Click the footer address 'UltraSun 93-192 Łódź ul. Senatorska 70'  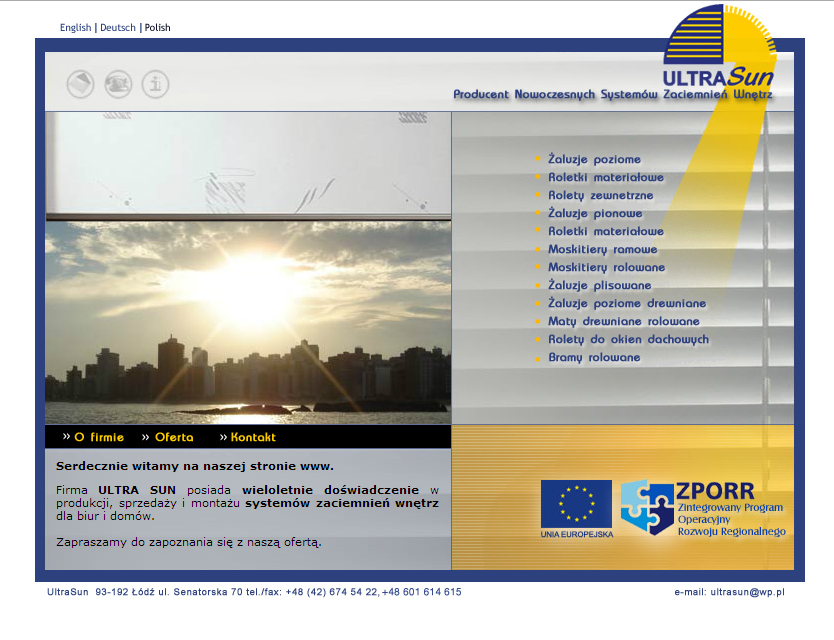145,592
